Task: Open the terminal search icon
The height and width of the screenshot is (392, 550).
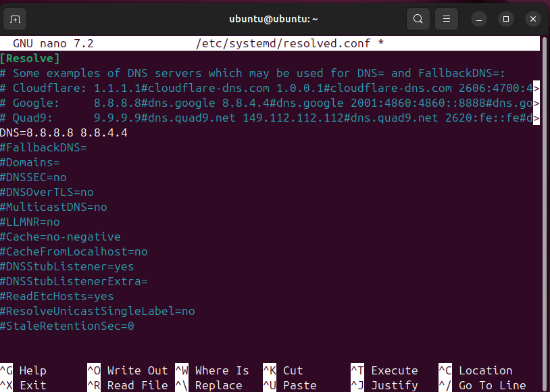Action: (418, 18)
